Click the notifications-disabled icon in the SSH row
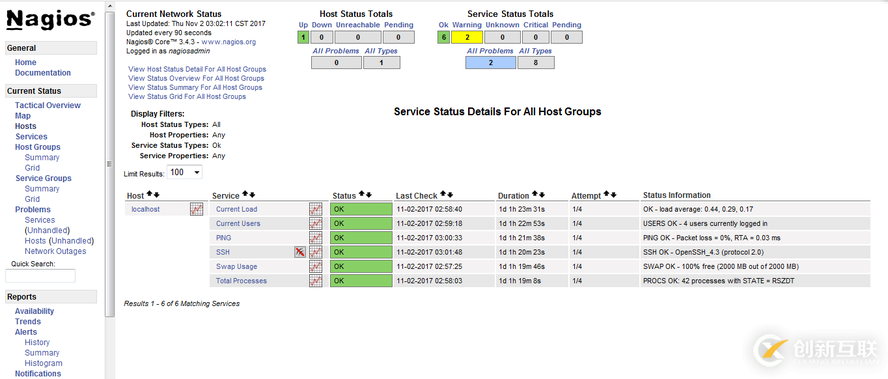Screen dimensions: 888x379 [x=300, y=252]
